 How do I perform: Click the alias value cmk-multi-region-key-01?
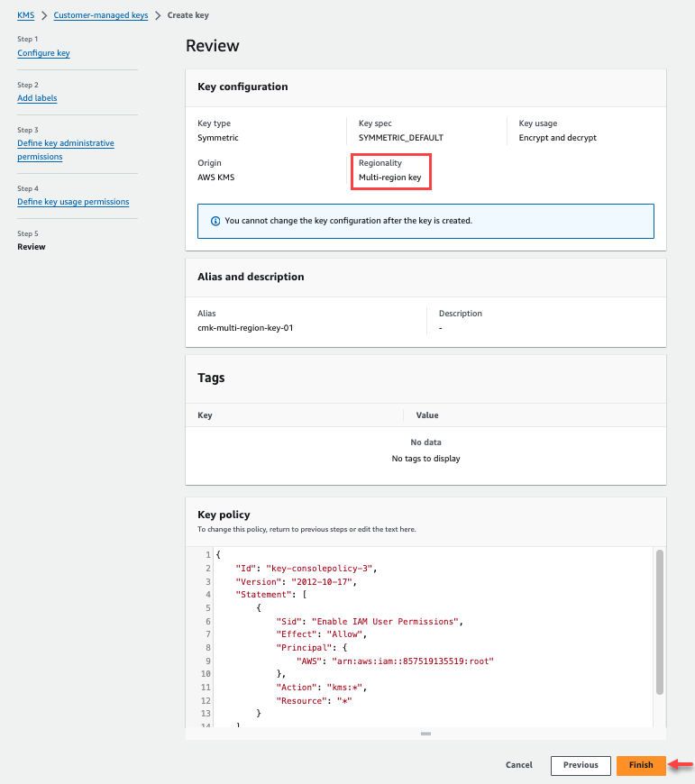coord(245,328)
